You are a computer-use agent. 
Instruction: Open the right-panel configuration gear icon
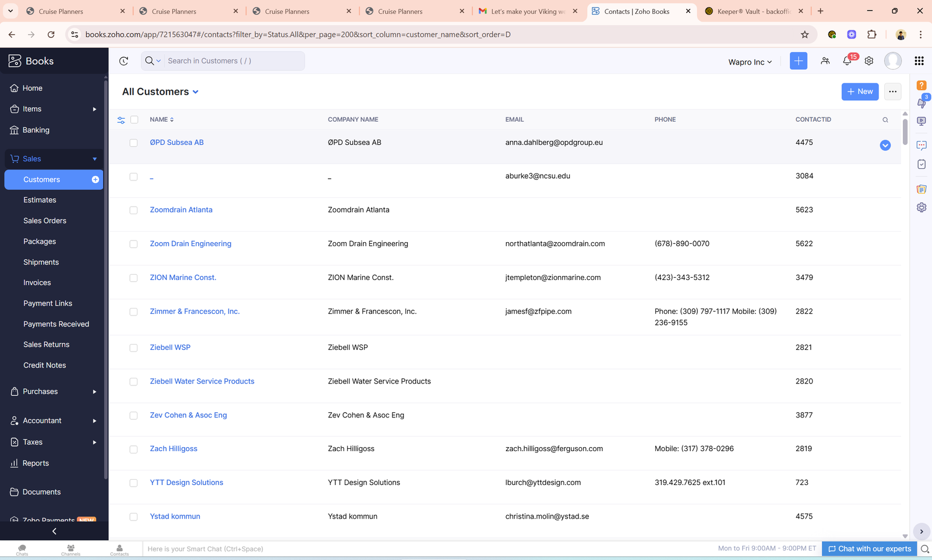click(922, 207)
